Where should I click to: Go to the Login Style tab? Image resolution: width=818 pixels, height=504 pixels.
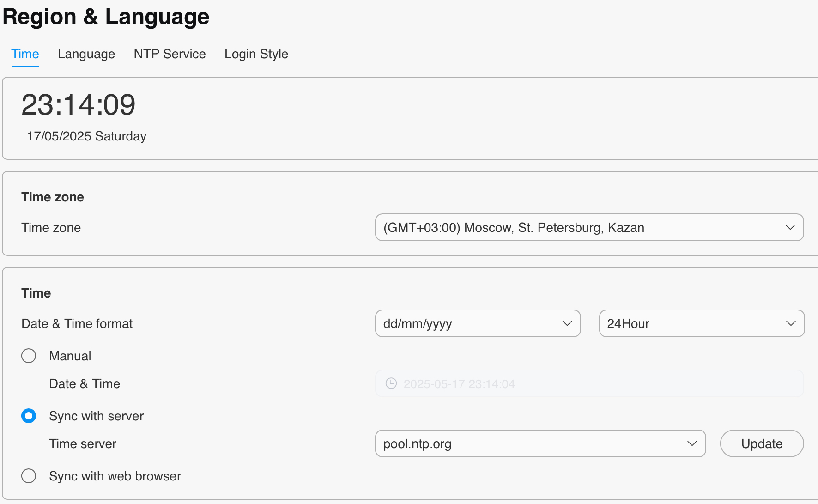256,54
